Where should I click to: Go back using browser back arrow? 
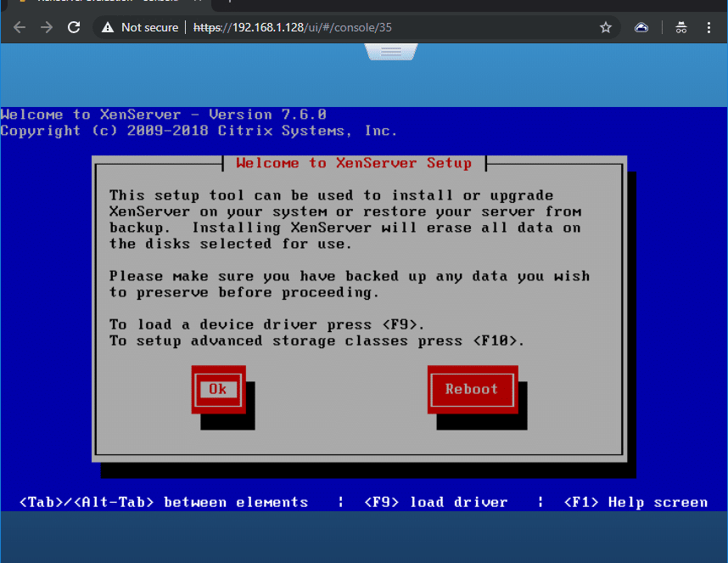[20, 27]
